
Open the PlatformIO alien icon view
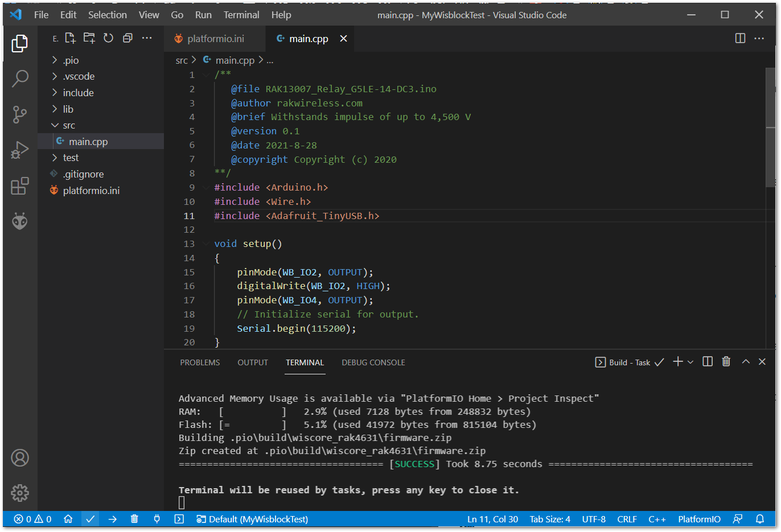(20, 221)
